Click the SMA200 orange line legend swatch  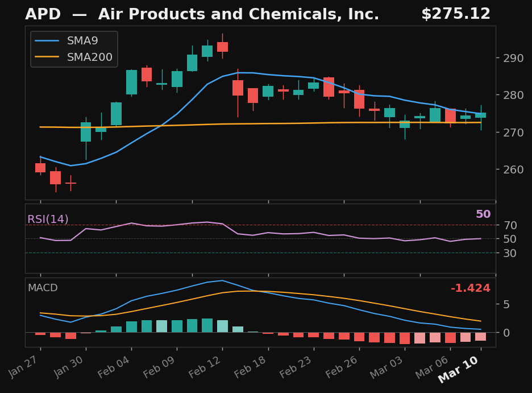pyautogui.click(x=48, y=57)
